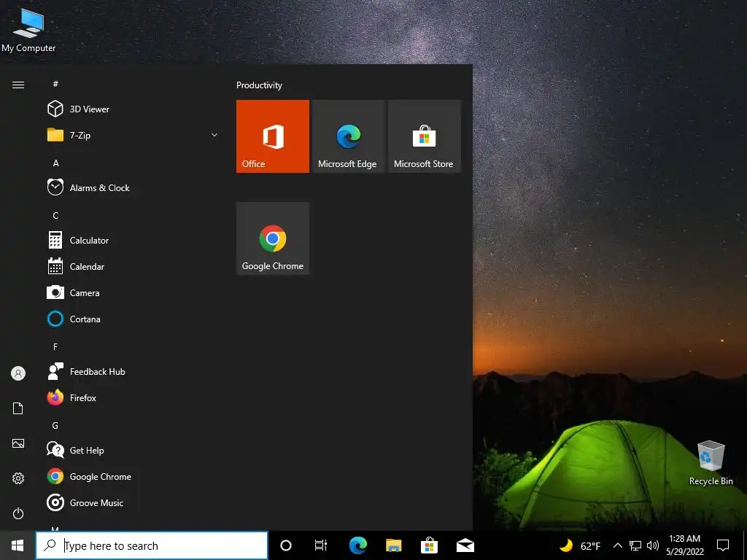Image resolution: width=747 pixels, height=560 pixels.
Task: Open Microsoft Edge from the taskbar
Action: pos(357,545)
